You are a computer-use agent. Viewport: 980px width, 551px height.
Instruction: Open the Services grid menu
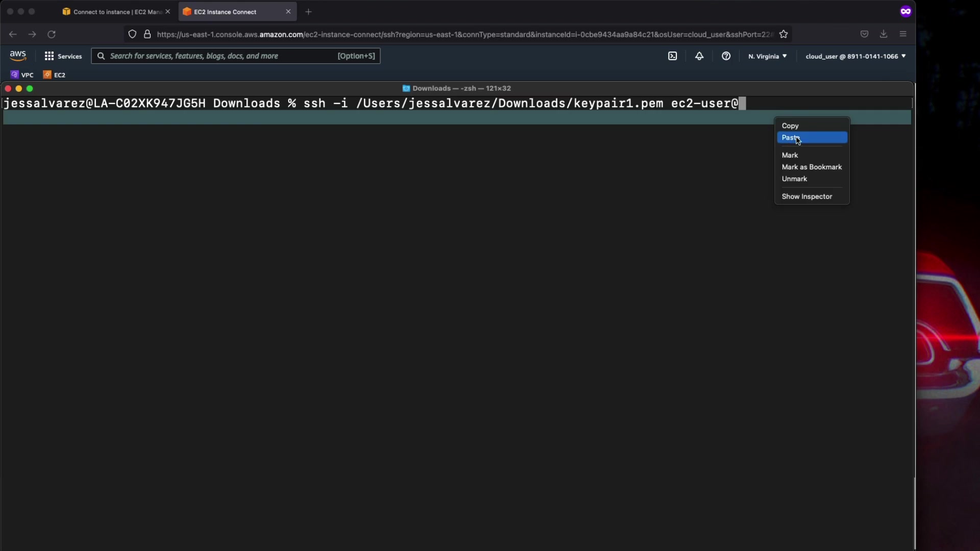click(x=63, y=56)
